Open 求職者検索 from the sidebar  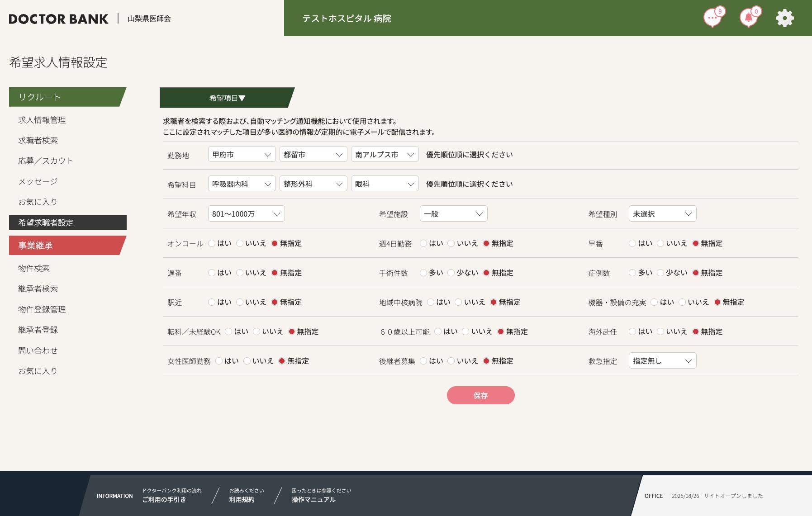click(38, 140)
